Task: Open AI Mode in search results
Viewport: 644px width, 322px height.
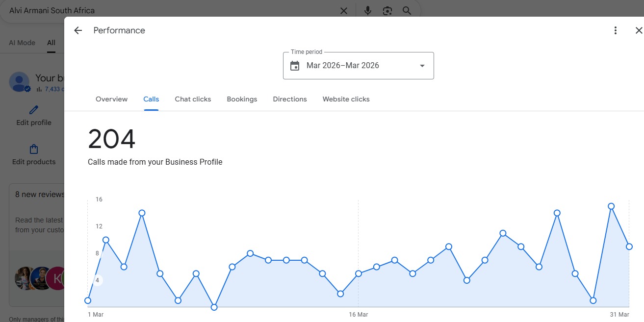Action: [x=22, y=43]
